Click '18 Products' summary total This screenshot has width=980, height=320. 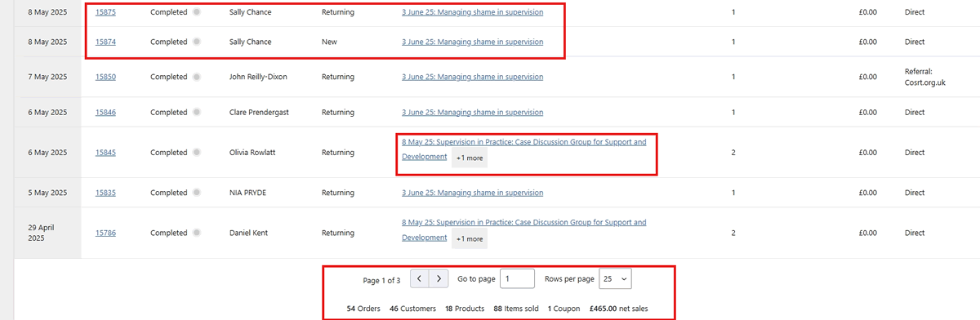(465, 309)
